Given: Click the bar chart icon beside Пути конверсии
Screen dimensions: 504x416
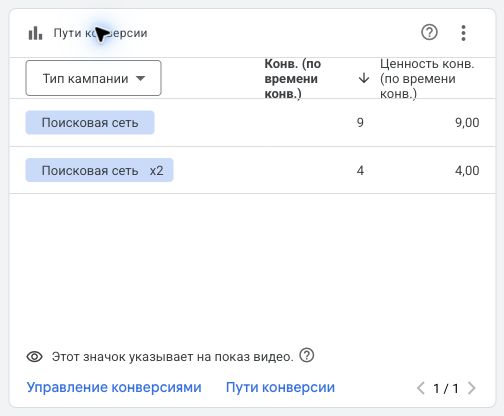Looking at the screenshot, I should pyautogui.click(x=35, y=33).
